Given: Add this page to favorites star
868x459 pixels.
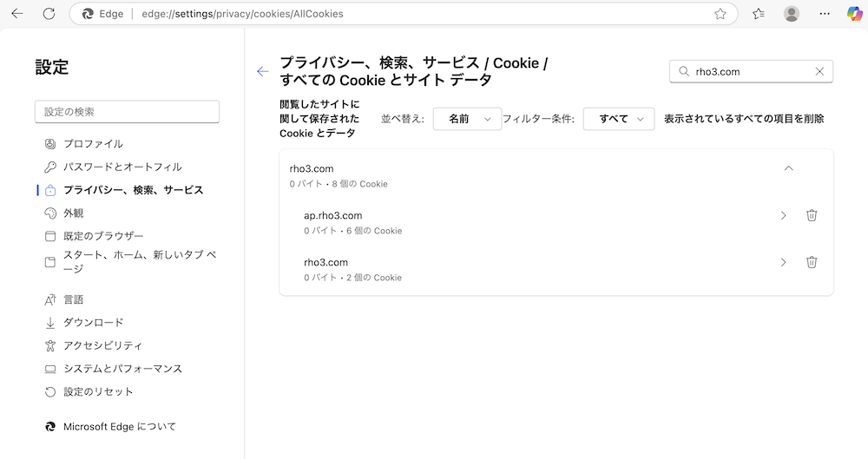Looking at the screenshot, I should point(720,14).
